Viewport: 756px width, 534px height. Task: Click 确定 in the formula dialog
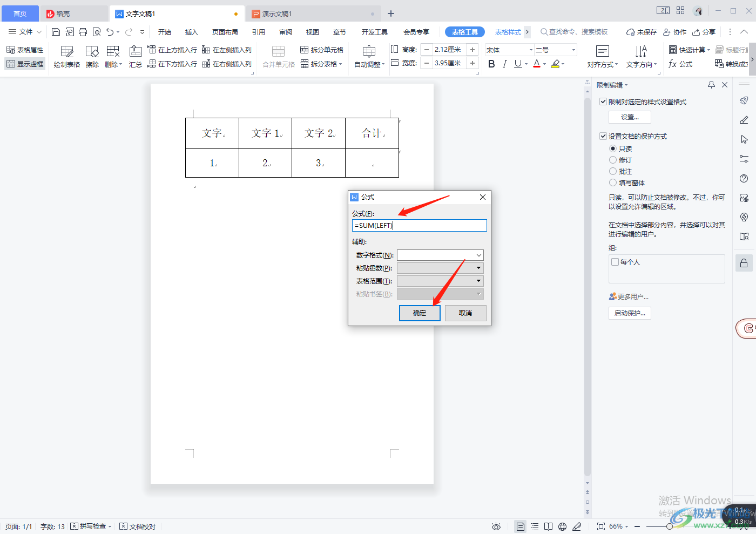[420, 313]
